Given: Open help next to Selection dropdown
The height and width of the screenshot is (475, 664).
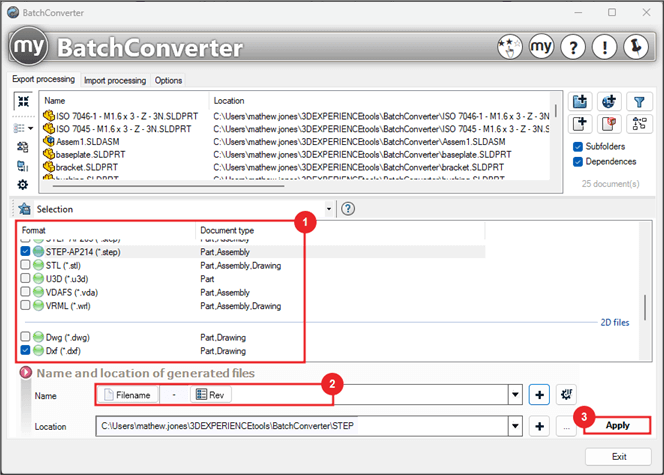Looking at the screenshot, I should coord(348,209).
